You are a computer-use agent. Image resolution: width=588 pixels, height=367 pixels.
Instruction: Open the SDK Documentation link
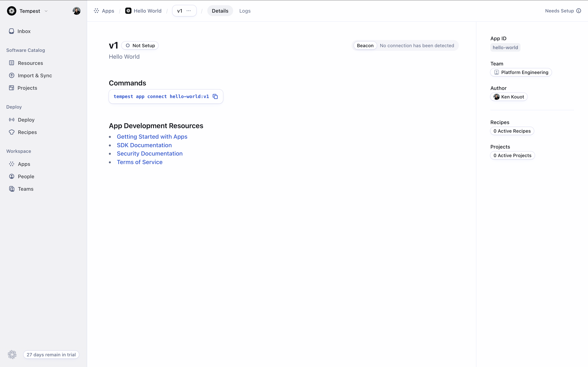click(x=144, y=145)
